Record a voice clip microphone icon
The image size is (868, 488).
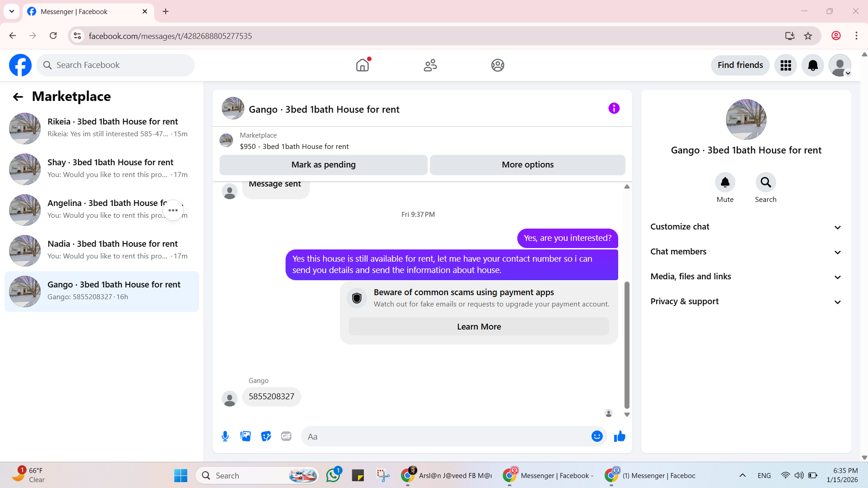pyautogui.click(x=225, y=436)
